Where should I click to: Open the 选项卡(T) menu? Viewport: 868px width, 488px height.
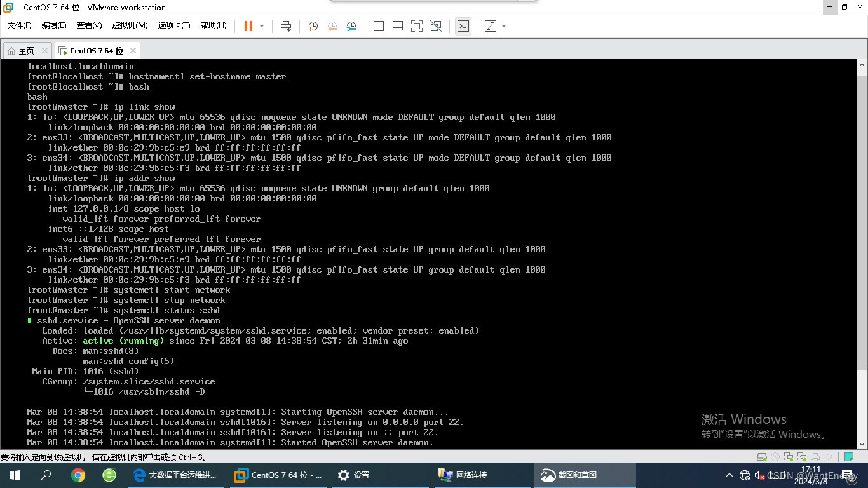(174, 25)
